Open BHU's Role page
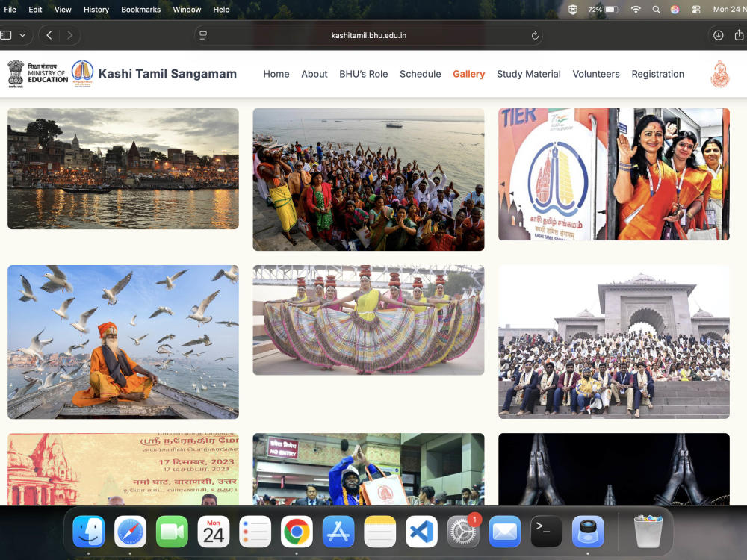 (364, 74)
